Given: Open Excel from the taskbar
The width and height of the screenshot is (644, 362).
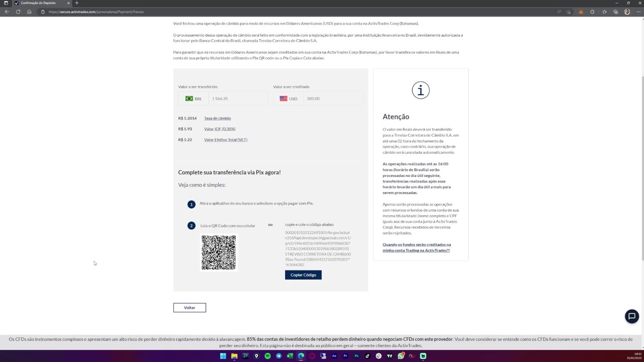Looking at the screenshot, I should [x=290, y=356].
